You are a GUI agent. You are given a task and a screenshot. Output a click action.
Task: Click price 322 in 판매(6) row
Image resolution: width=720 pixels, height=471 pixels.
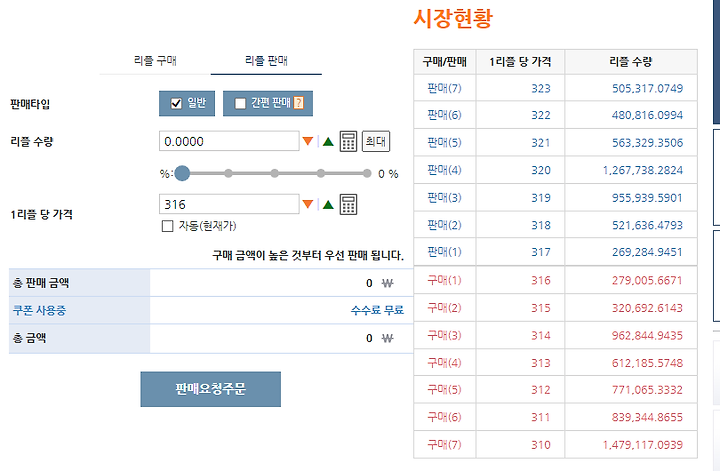540,115
